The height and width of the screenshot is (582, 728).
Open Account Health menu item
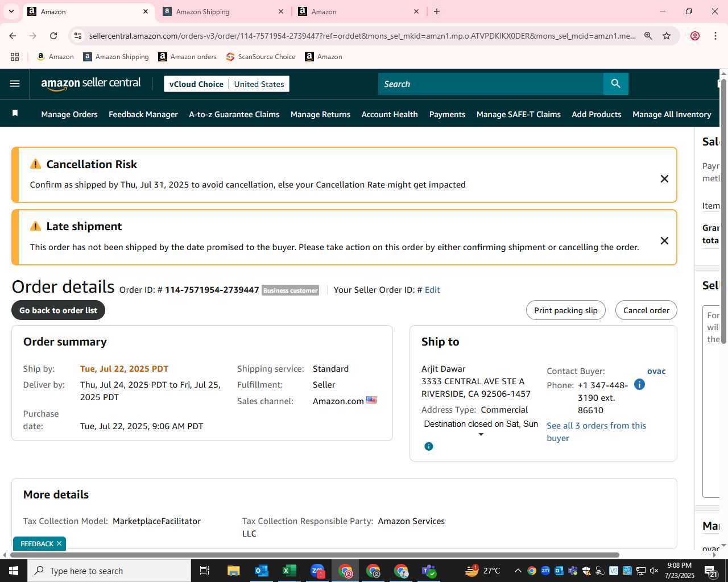[390, 114]
